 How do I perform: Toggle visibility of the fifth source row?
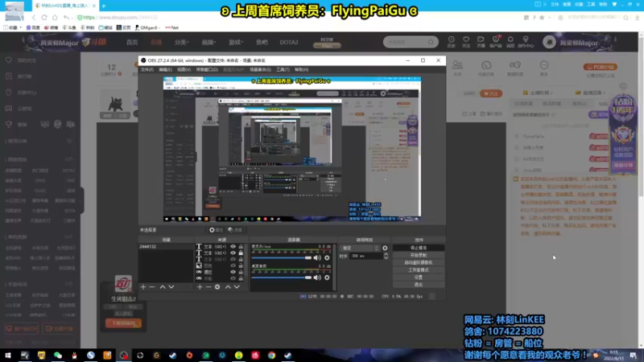(233, 272)
